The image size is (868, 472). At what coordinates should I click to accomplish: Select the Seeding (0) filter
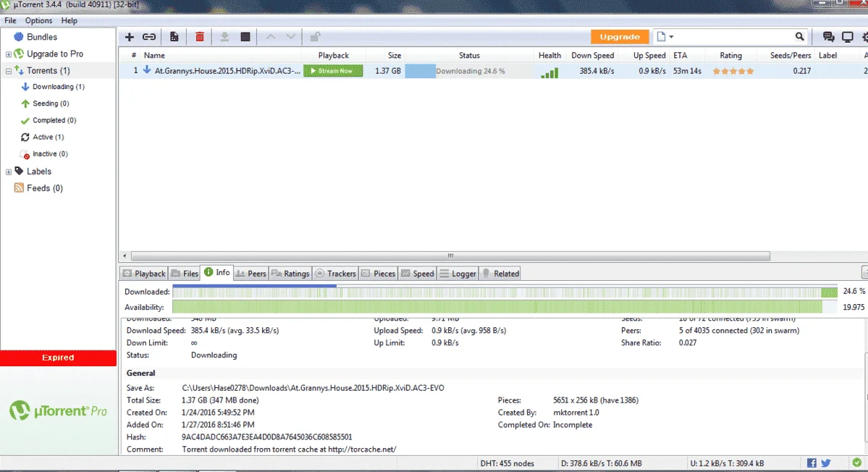[x=51, y=104]
